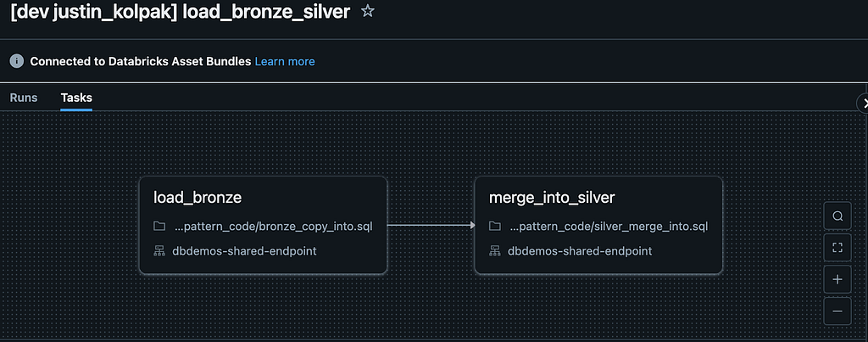
Task: Close the side panel with X button
Action: 864,103
